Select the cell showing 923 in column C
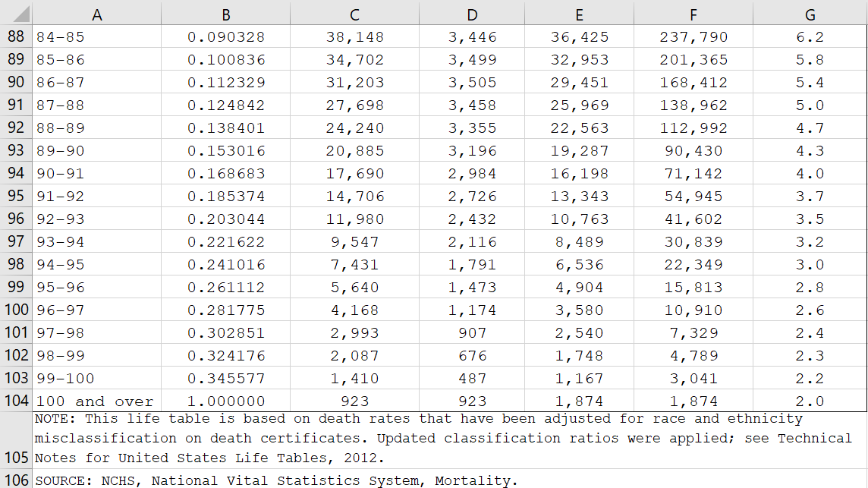This screenshot has height=488, width=868. (x=354, y=401)
